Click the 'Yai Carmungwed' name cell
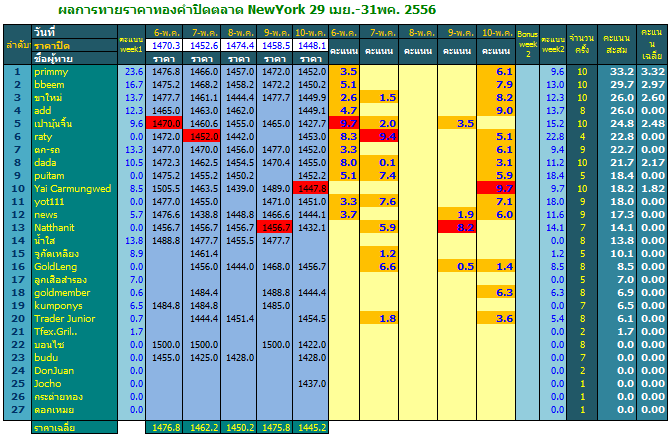Image resolution: width=671 pixels, height=437 pixels. click(75, 189)
